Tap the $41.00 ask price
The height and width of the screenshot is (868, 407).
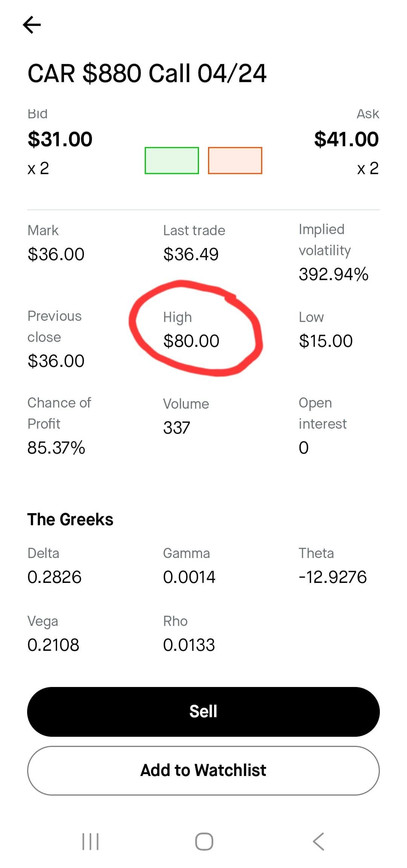tap(346, 139)
